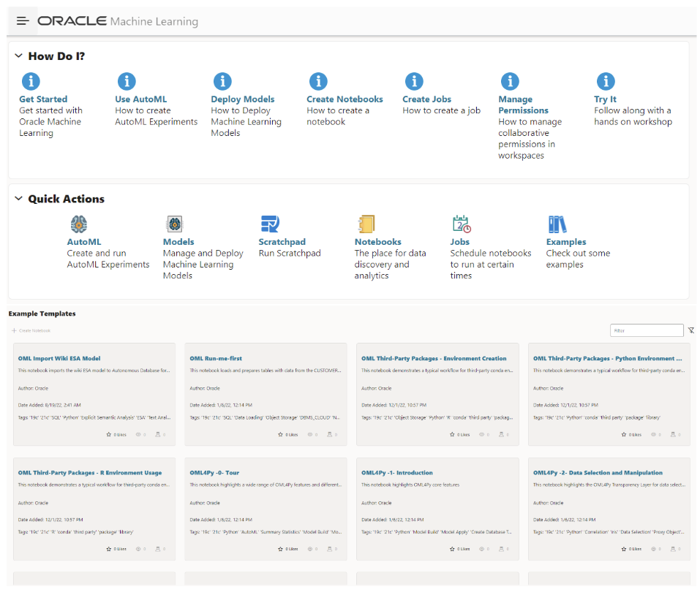
Task: Open the Manage Permissions help link
Action: pos(523,105)
